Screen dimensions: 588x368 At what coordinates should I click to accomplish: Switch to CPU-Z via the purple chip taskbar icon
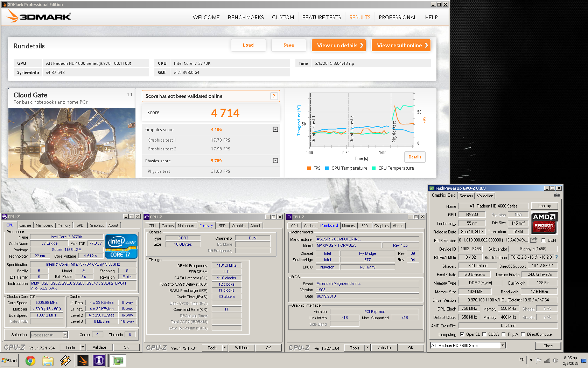(x=100, y=360)
